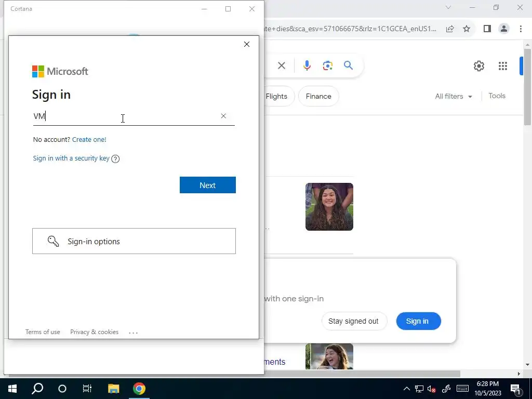Image resolution: width=532 pixels, height=399 pixels.
Task: Open Terms of use link
Action: (x=43, y=332)
